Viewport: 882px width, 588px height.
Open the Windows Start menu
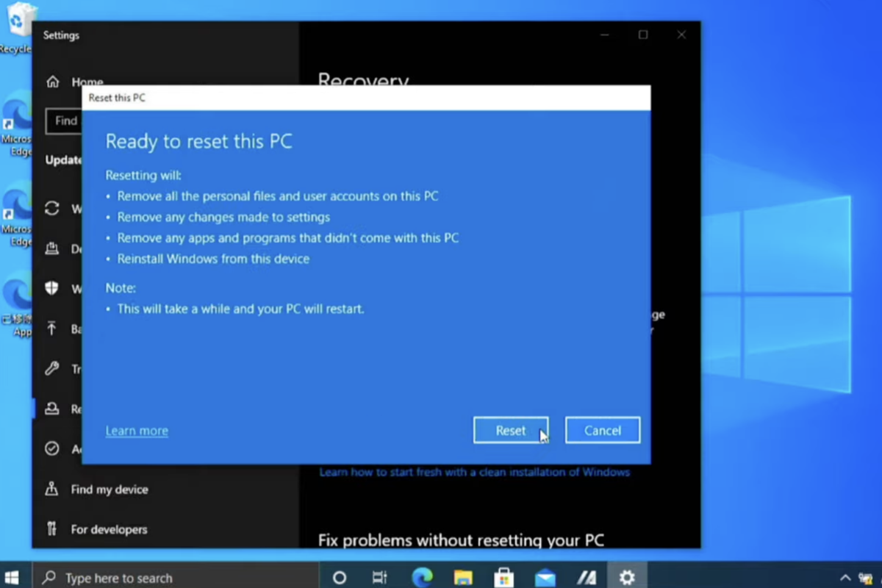coord(12,577)
